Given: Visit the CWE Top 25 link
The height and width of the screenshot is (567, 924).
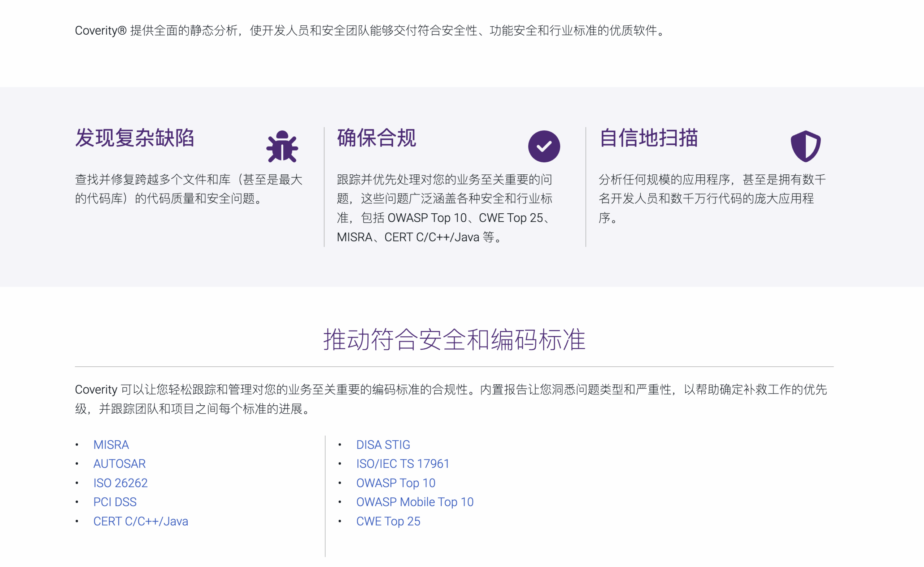Looking at the screenshot, I should pyautogui.click(x=388, y=521).
